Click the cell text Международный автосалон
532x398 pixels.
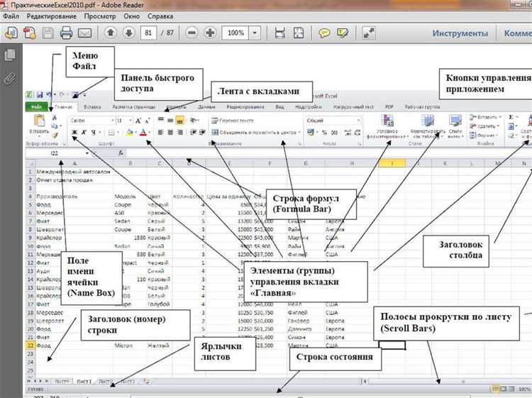[x=73, y=172]
